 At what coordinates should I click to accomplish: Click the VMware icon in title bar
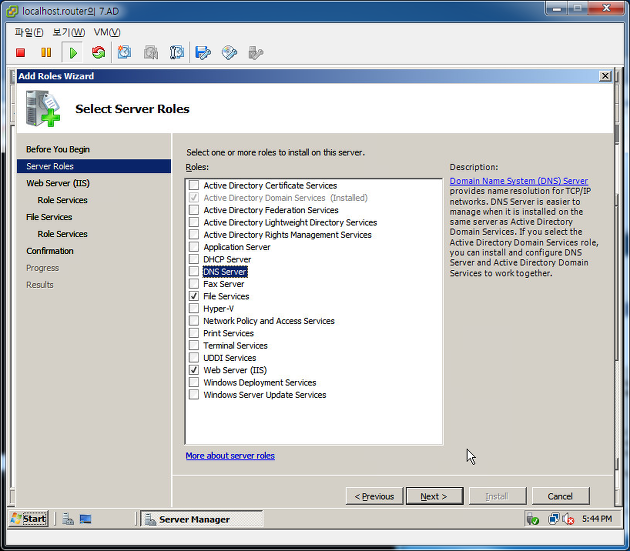(x=12, y=11)
